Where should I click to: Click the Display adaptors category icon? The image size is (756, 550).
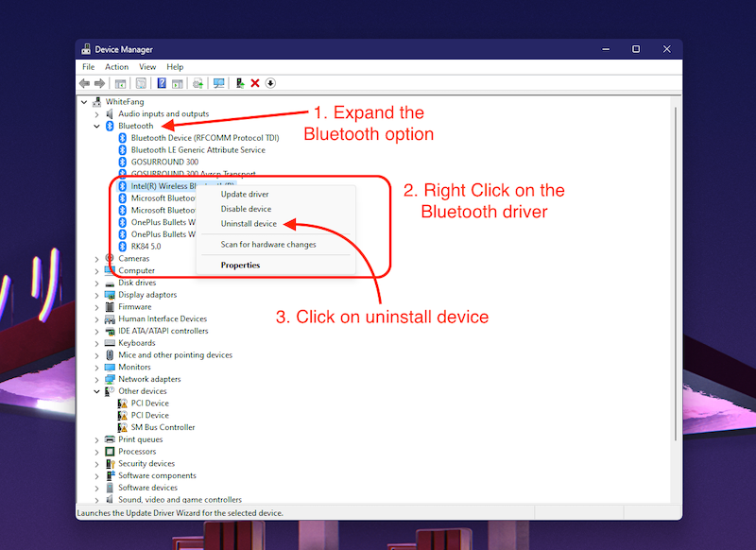(110, 295)
